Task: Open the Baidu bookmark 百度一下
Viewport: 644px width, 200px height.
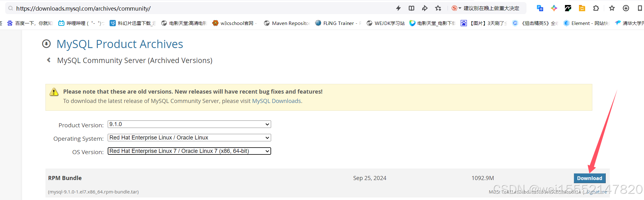Action: [x=30, y=23]
